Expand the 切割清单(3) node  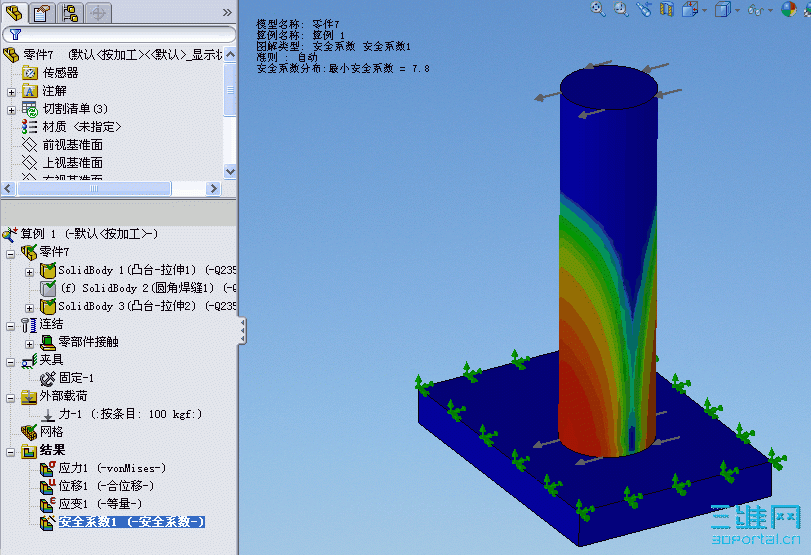click(x=11, y=110)
